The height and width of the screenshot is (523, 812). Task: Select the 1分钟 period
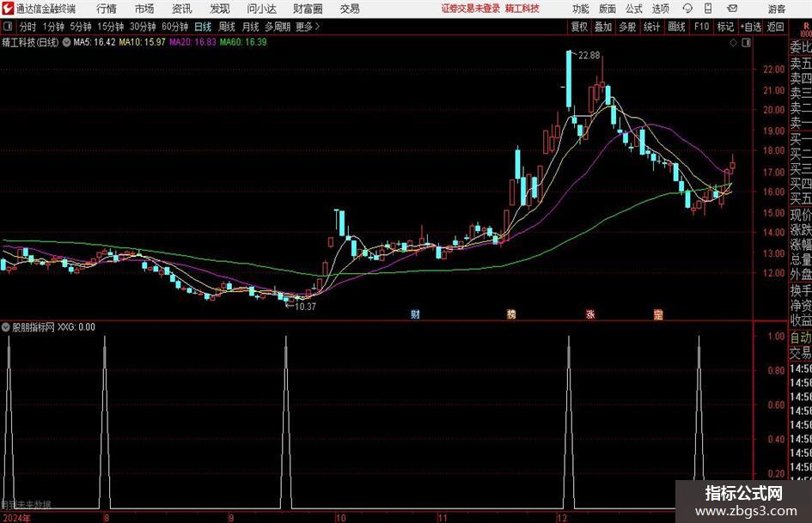click(53, 27)
